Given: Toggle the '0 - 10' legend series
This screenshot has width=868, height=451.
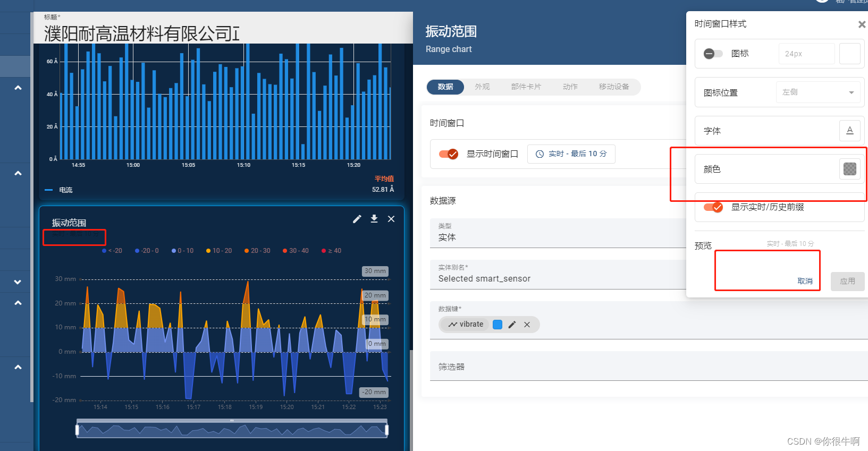Looking at the screenshot, I should pyautogui.click(x=182, y=251).
